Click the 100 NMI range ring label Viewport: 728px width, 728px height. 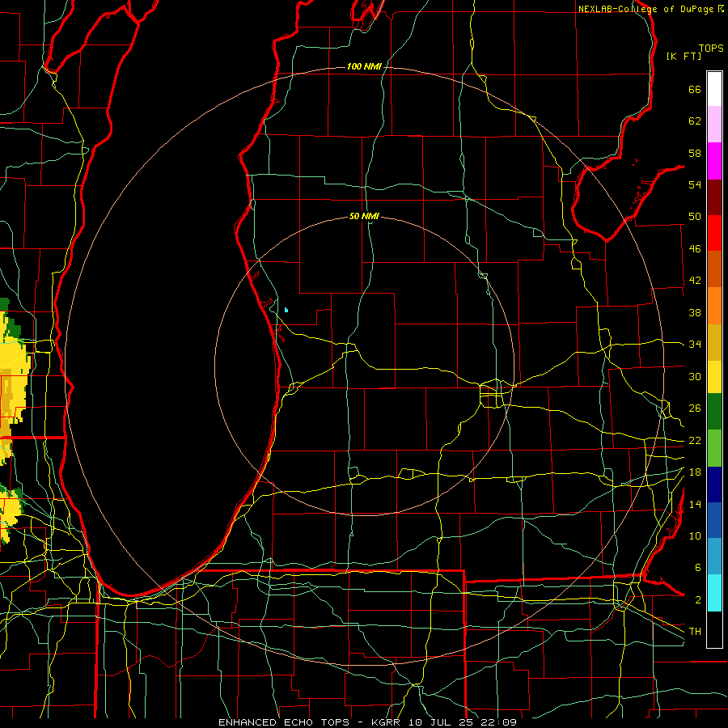pyautogui.click(x=364, y=67)
